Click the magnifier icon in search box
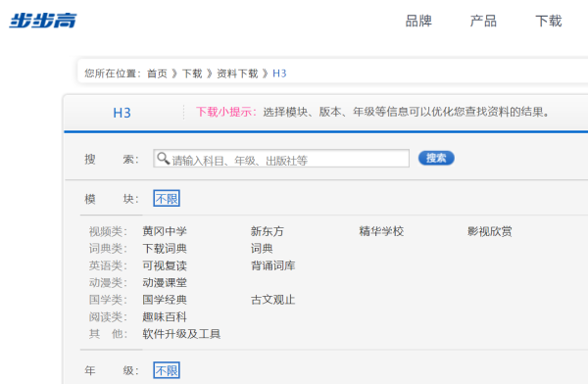 [x=163, y=159]
